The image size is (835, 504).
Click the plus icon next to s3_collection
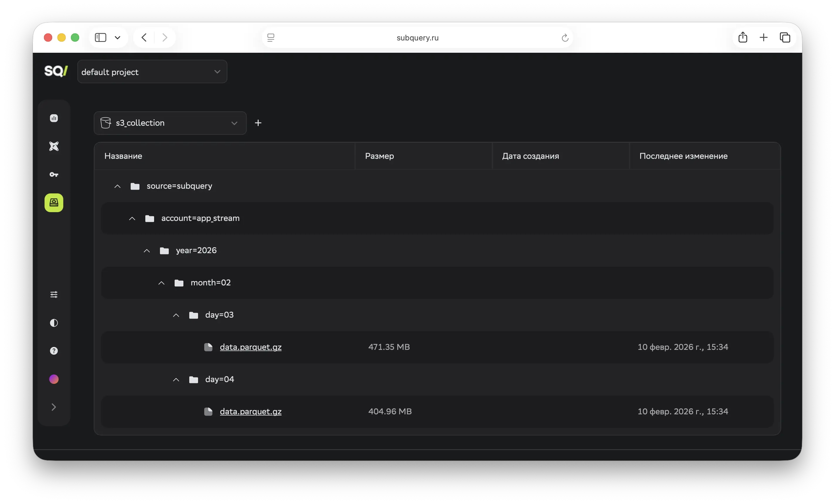258,123
